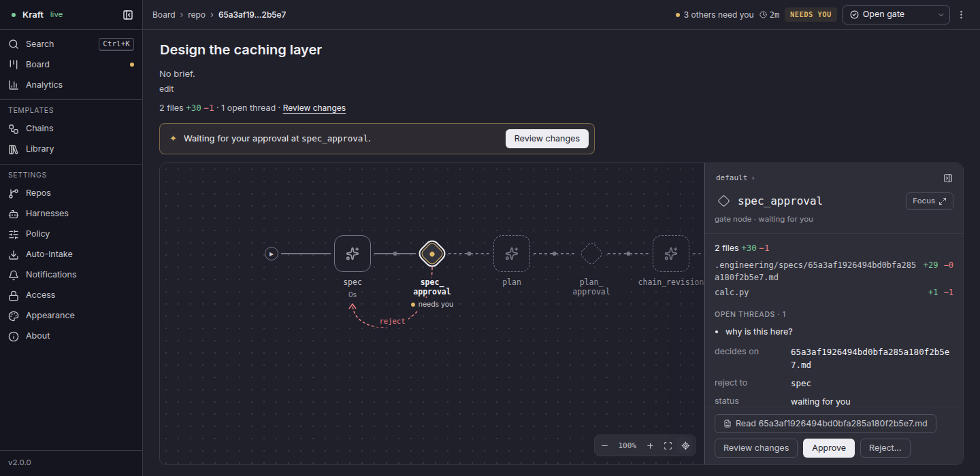
Task: Zoom out the graph with minus button
Action: tap(605, 445)
